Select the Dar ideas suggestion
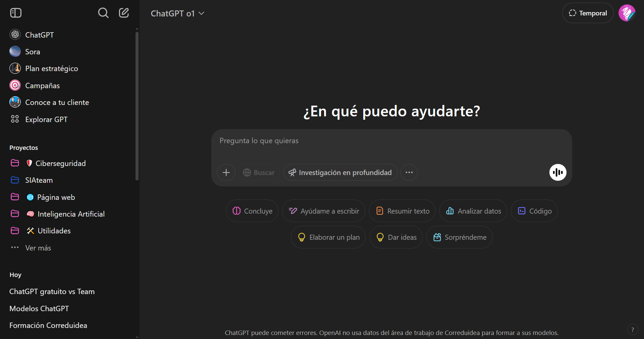 (396, 237)
